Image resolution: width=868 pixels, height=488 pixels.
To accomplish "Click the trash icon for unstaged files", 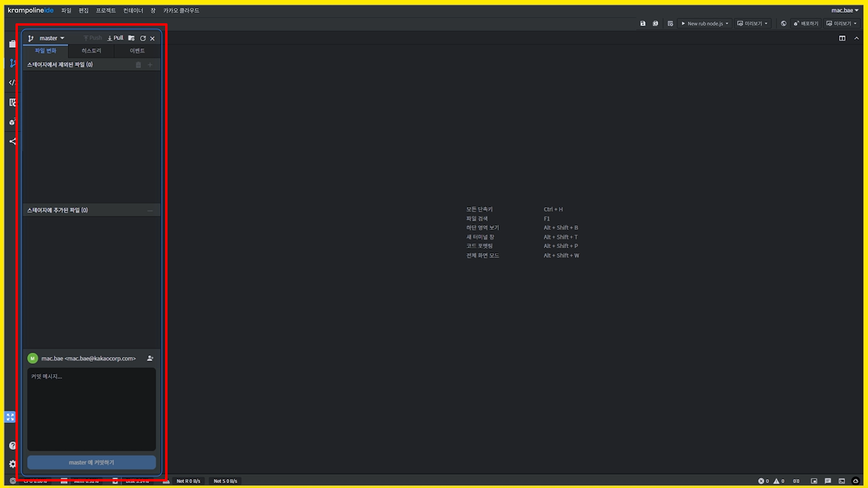I will [x=138, y=64].
